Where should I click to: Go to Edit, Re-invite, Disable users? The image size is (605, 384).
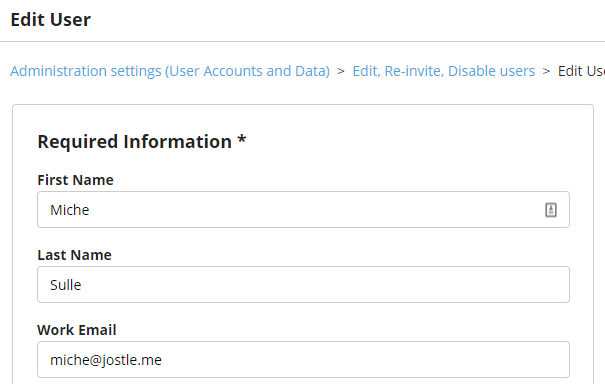pos(444,71)
